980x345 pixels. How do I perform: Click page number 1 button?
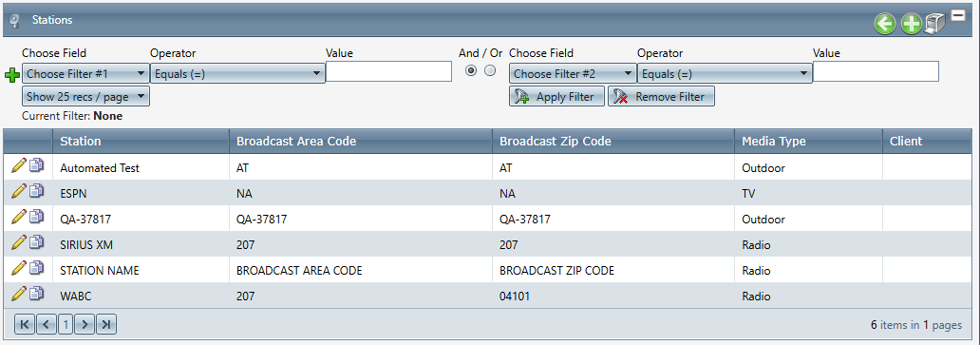(x=66, y=324)
